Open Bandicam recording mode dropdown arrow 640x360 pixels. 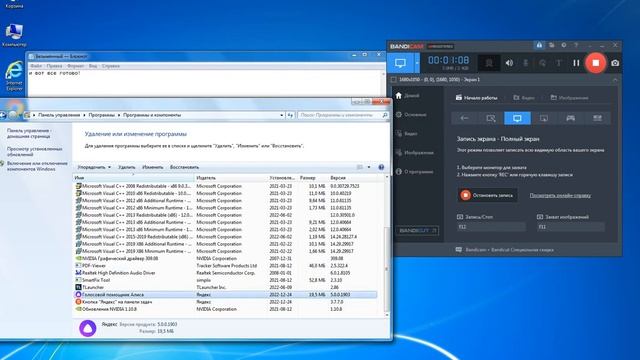(x=417, y=63)
